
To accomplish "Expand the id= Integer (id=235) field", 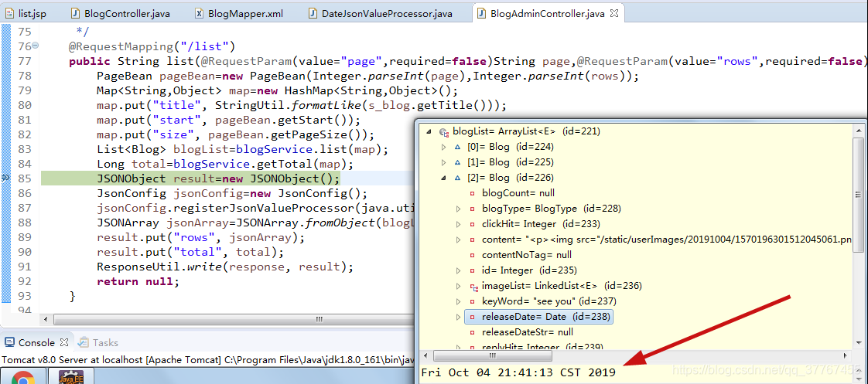I will pyautogui.click(x=458, y=270).
